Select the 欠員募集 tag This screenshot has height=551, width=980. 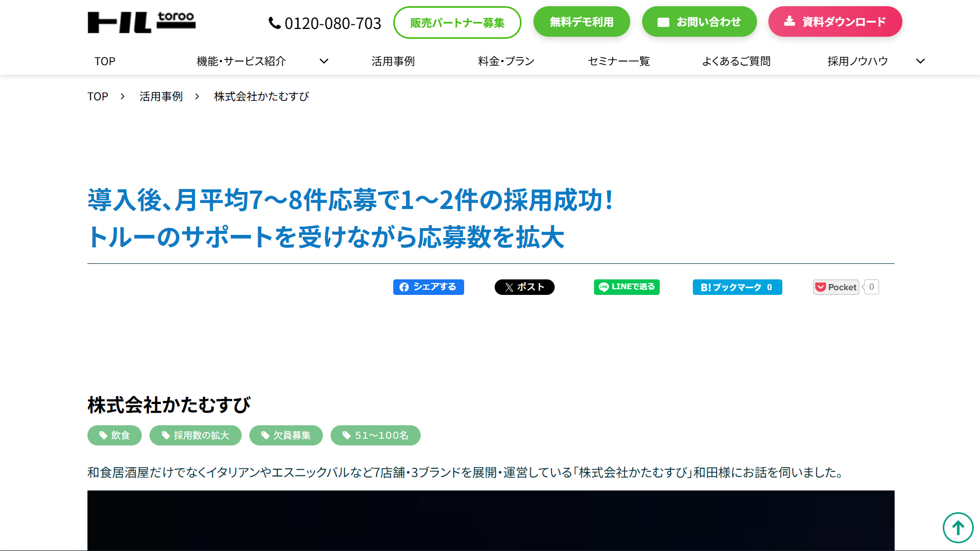pyautogui.click(x=286, y=435)
